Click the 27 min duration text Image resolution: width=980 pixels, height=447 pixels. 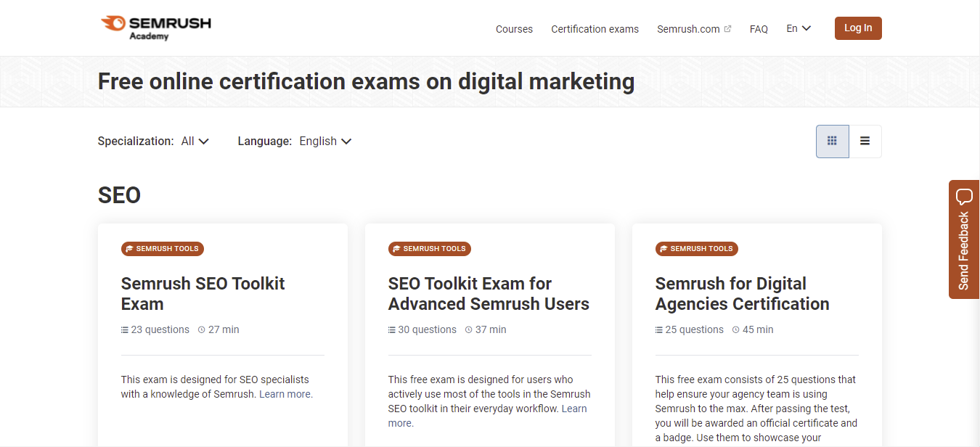(224, 329)
